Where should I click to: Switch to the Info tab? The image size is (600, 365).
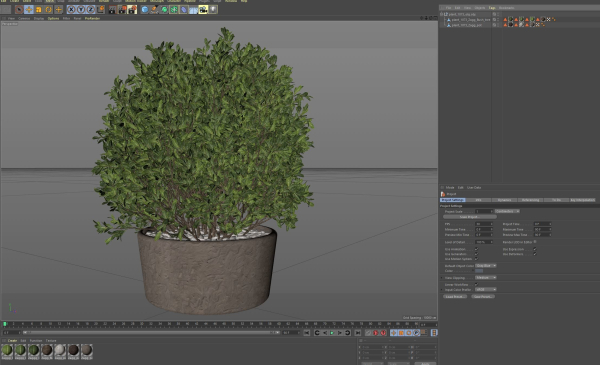[x=478, y=200]
